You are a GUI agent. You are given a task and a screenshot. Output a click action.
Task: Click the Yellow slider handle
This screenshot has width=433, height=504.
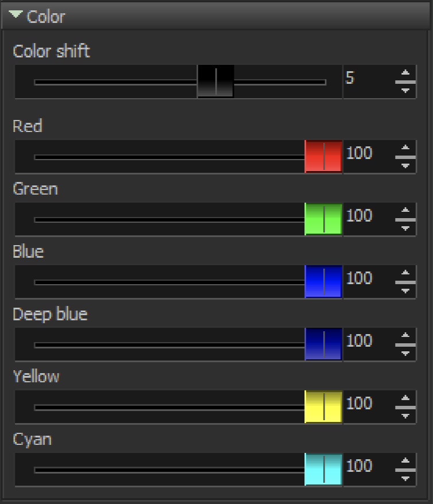(x=323, y=407)
